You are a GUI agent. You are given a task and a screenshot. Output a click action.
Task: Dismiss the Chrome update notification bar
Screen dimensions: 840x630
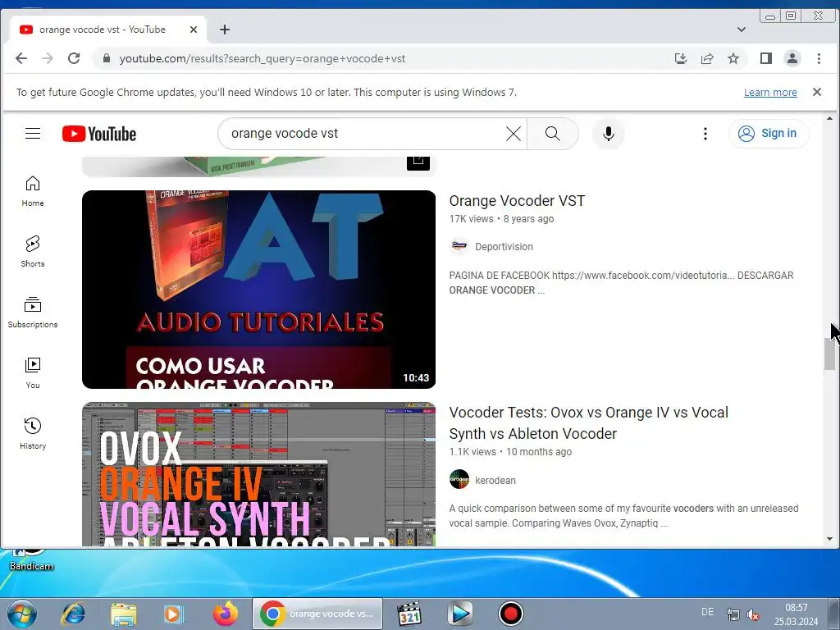click(817, 92)
